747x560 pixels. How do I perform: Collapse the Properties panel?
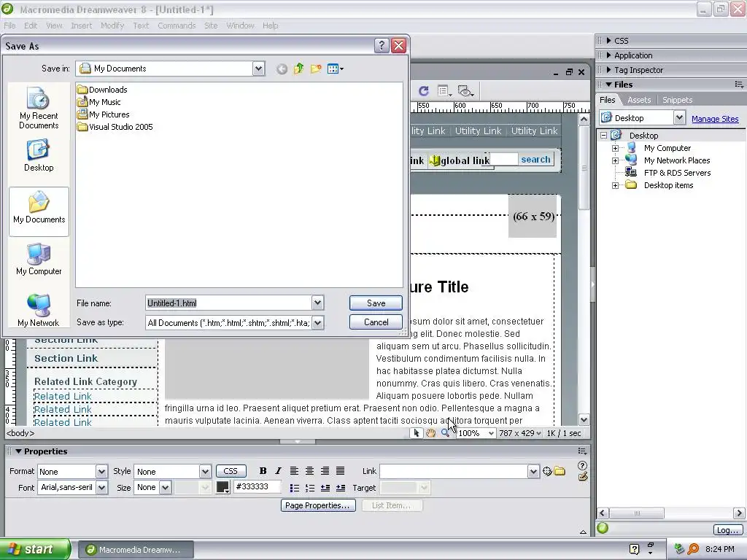coord(18,451)
